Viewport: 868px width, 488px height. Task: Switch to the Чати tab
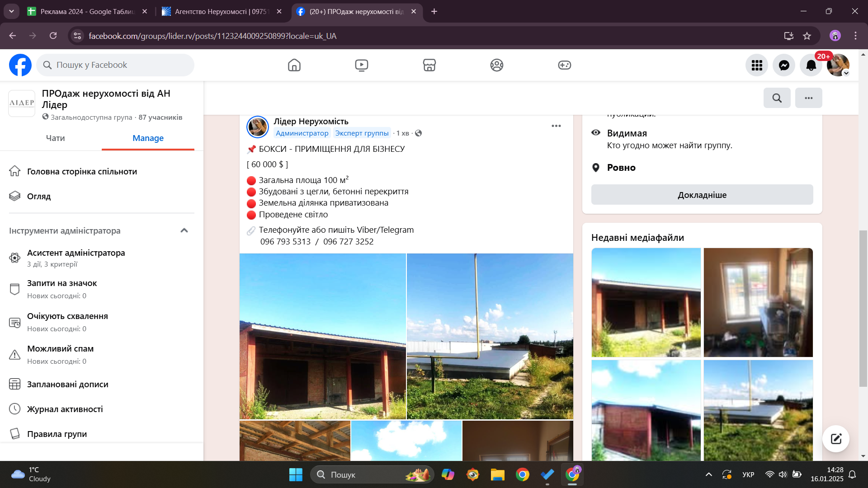tap(55, 138)
